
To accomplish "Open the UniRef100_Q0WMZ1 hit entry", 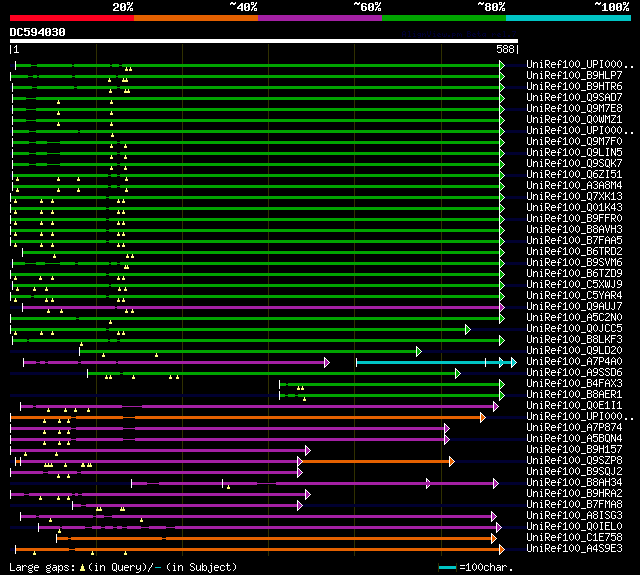I will click(574, 120).
